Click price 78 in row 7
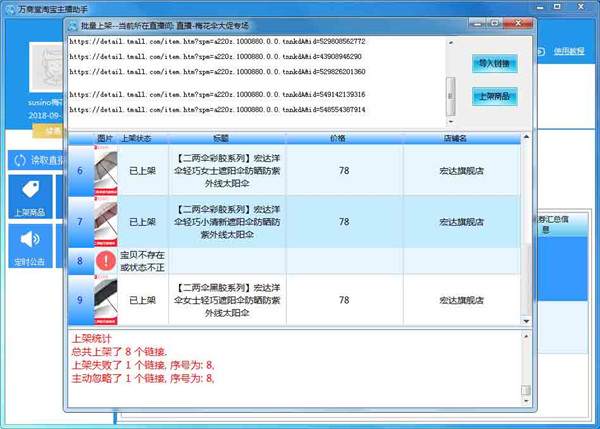The height and width of the screenshot is (429, 600). click(344, 222)
